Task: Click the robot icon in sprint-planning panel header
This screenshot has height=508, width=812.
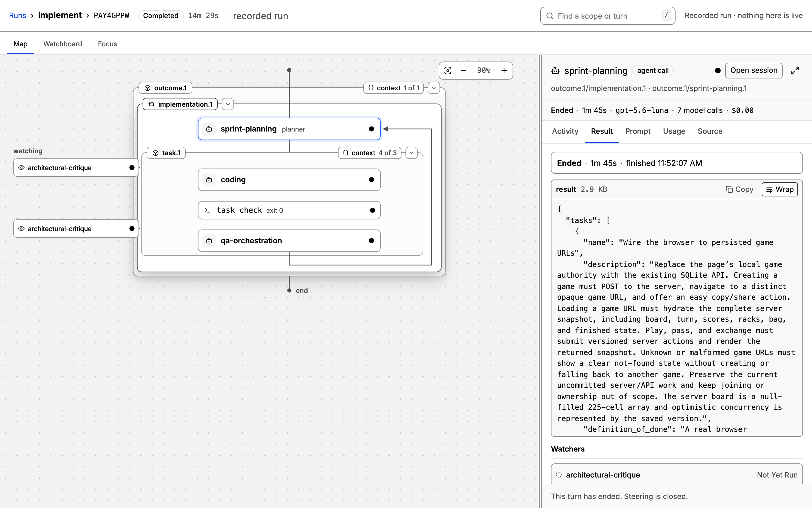Action: click(x=555, y=71)
